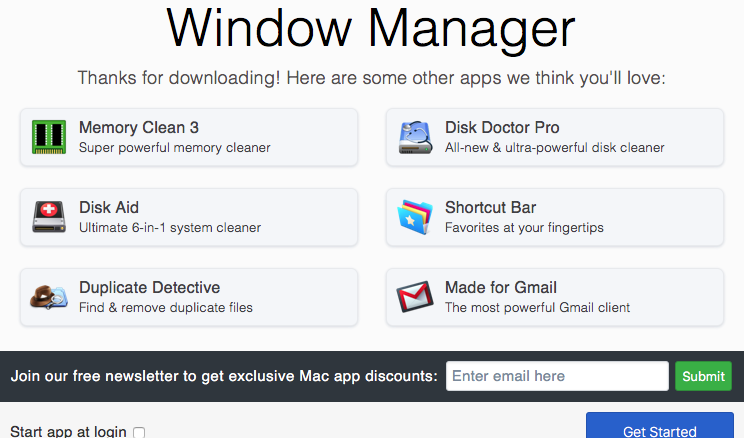Open the Duplicate Detective title link
This screenshot has height=438, width=744.
point(149,287)
